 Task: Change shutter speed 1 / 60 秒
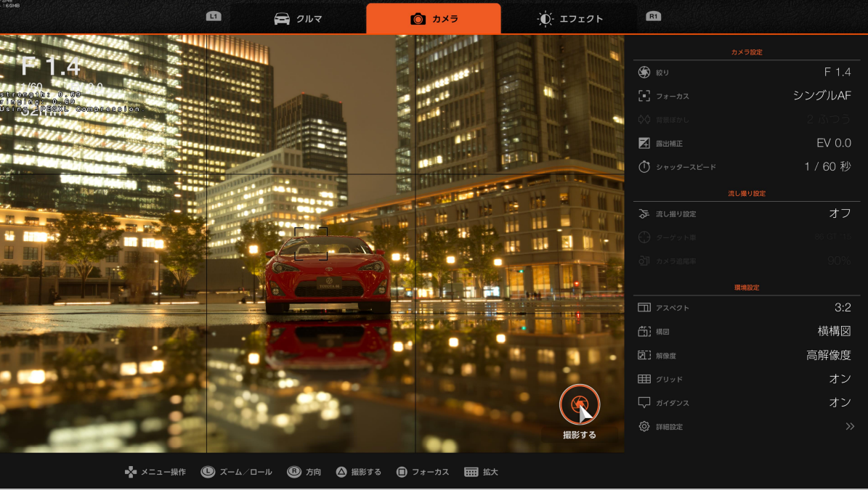point(827,166)
